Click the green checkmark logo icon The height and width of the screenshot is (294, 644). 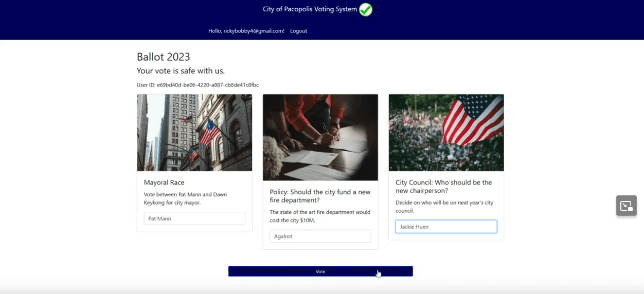(x=366, y=9)
